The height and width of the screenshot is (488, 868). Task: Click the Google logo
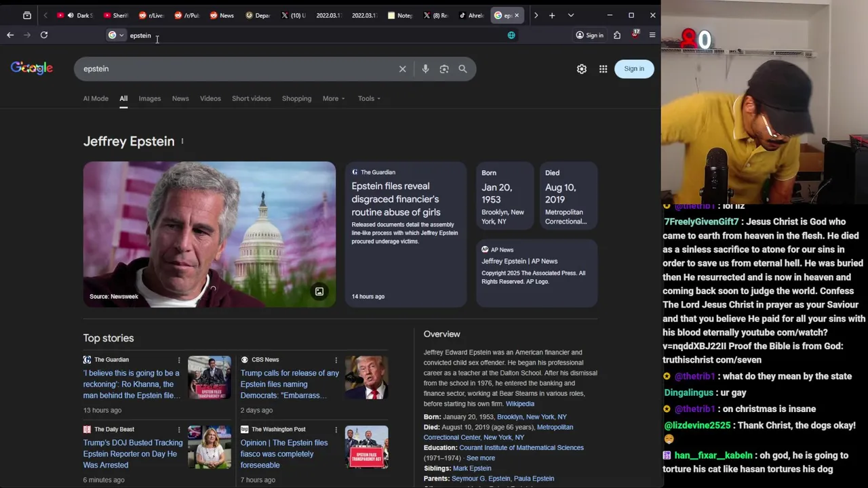(x=31, y=68)
